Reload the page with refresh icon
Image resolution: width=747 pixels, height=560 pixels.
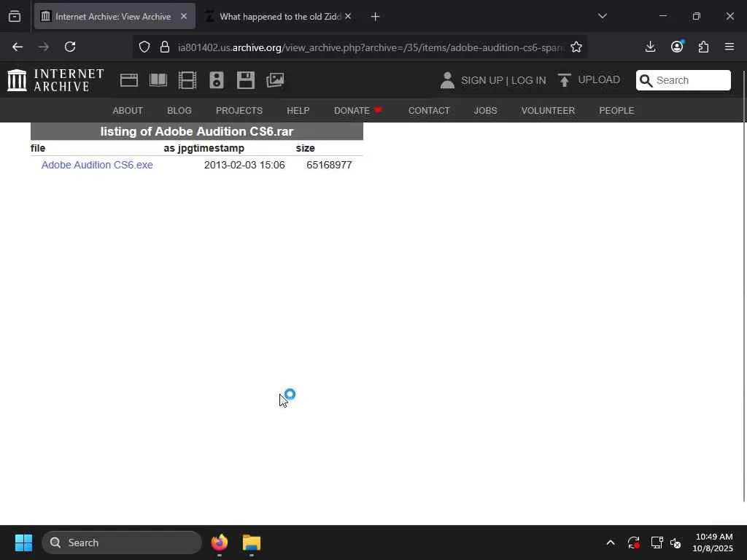click(x=70, y=47)
